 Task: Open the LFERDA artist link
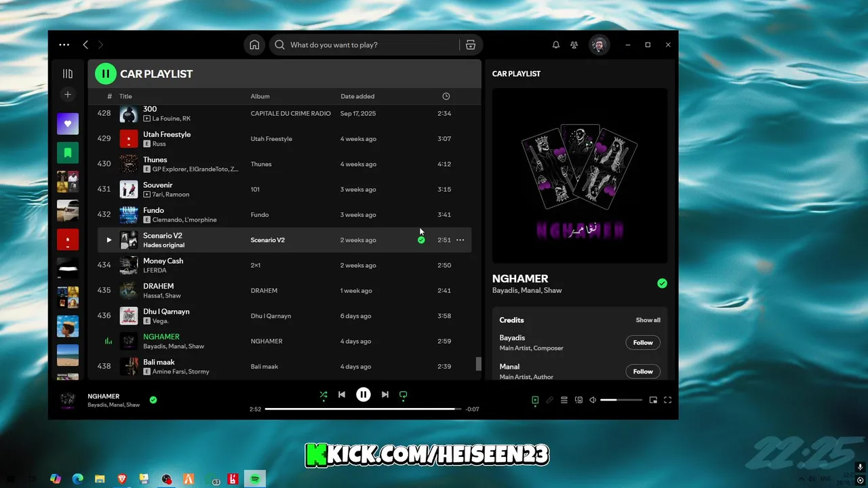click(155, 270)
